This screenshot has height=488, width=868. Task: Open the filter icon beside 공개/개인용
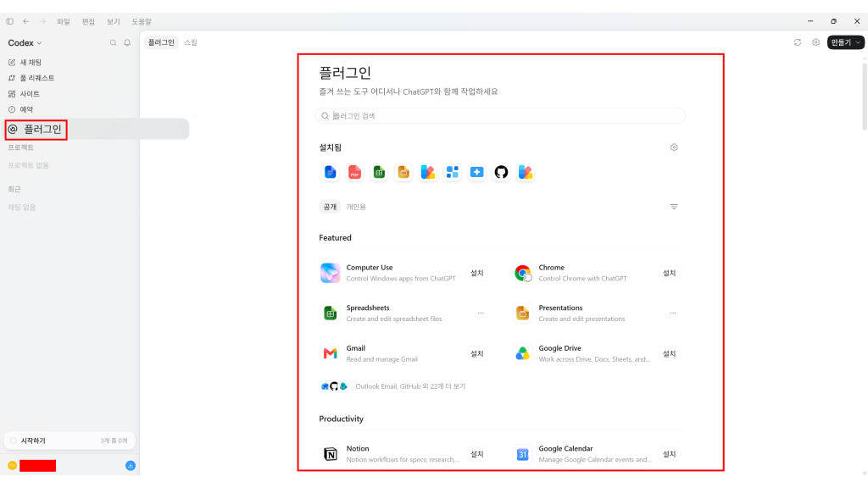(674, 207)
